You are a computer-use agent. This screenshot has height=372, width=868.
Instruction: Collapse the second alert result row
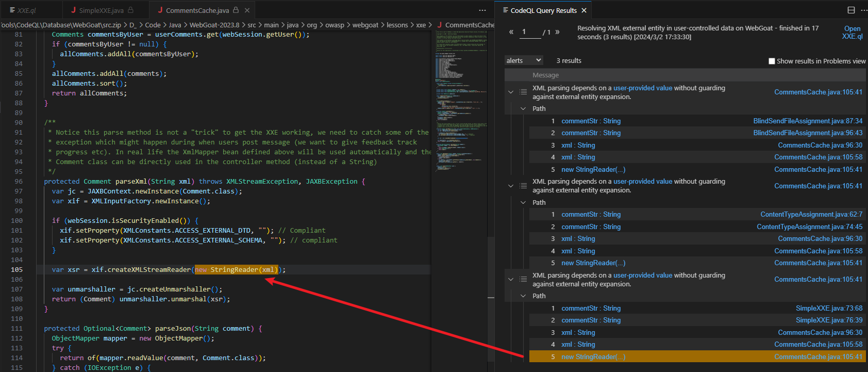[x=511, y=186]
